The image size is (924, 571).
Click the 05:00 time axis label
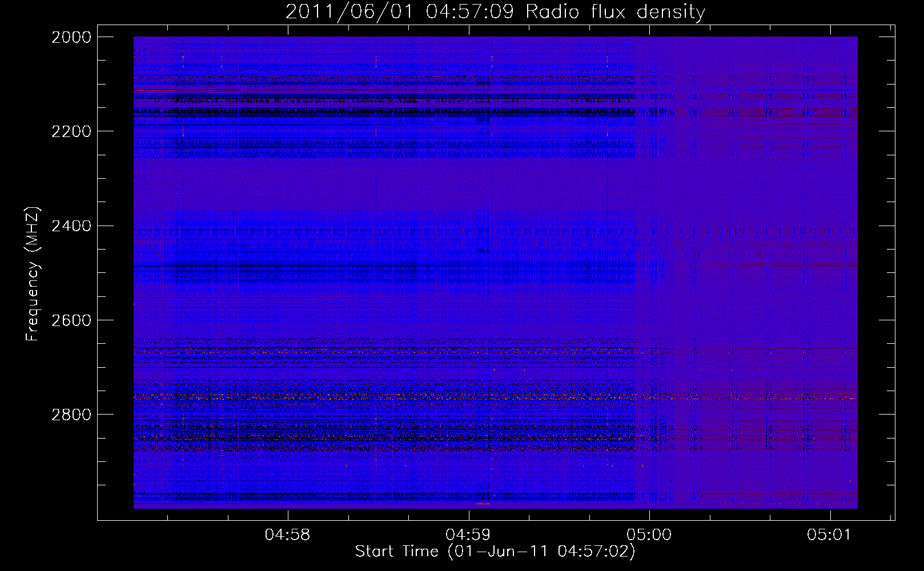tap(649, 534)
